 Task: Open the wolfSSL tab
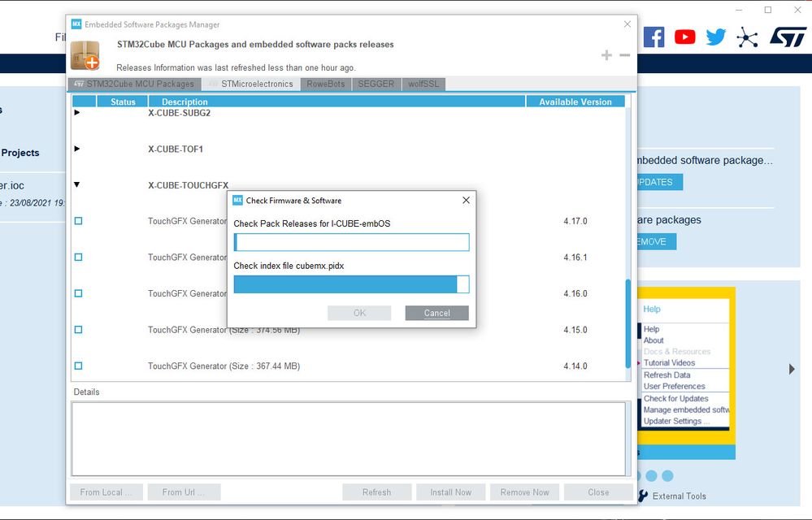(x=423, y=84)
